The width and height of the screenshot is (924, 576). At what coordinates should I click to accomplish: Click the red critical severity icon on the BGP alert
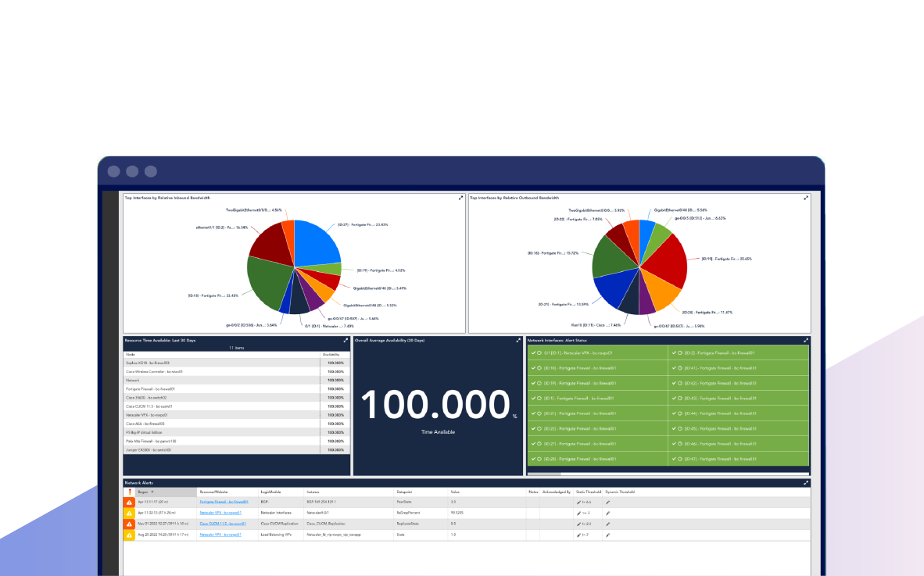tap(130, 501)
